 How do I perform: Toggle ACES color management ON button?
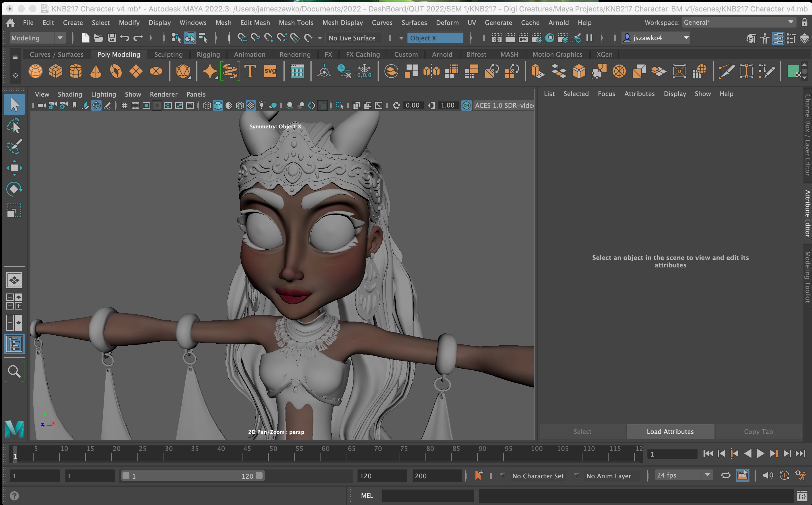pos(466,105)
